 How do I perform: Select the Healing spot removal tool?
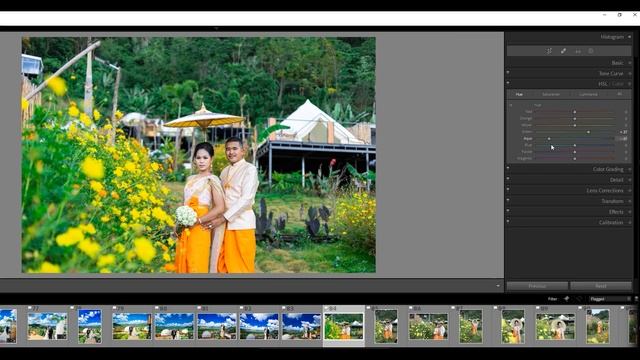tap(563, 51)
